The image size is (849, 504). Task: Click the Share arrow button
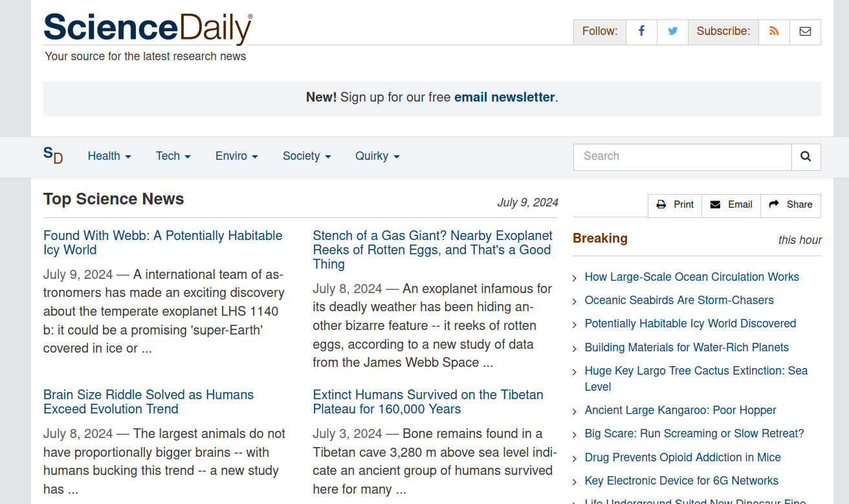(x=791, y=205)
